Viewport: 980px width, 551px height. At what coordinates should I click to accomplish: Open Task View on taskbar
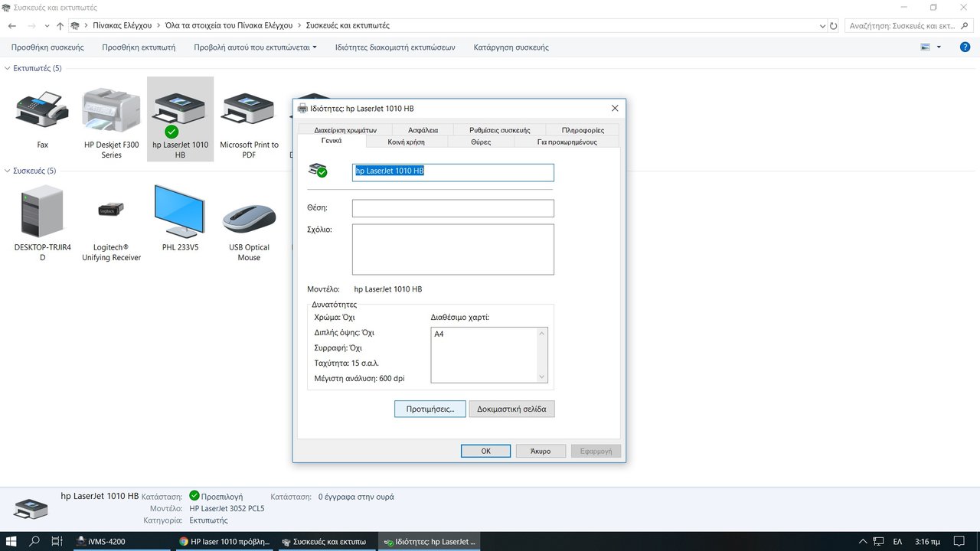(x=57, y=541)
